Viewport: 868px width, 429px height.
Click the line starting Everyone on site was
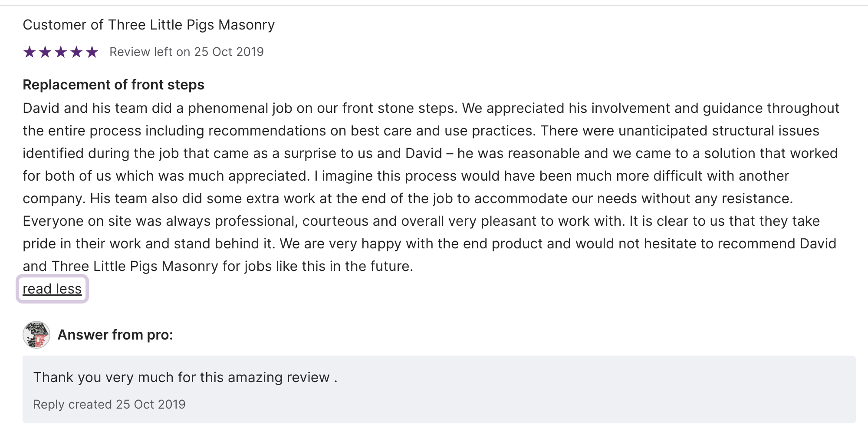tap(421, 221)
